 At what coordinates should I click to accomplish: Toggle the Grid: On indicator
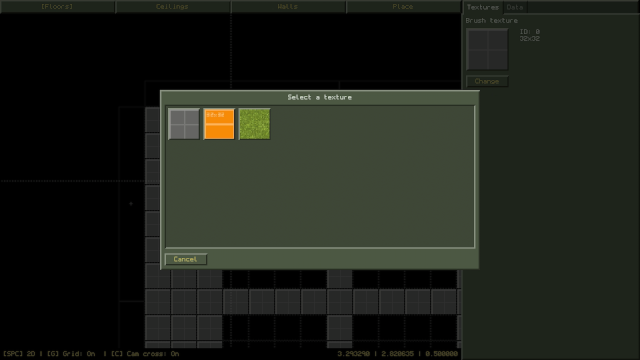pos(71,353)
